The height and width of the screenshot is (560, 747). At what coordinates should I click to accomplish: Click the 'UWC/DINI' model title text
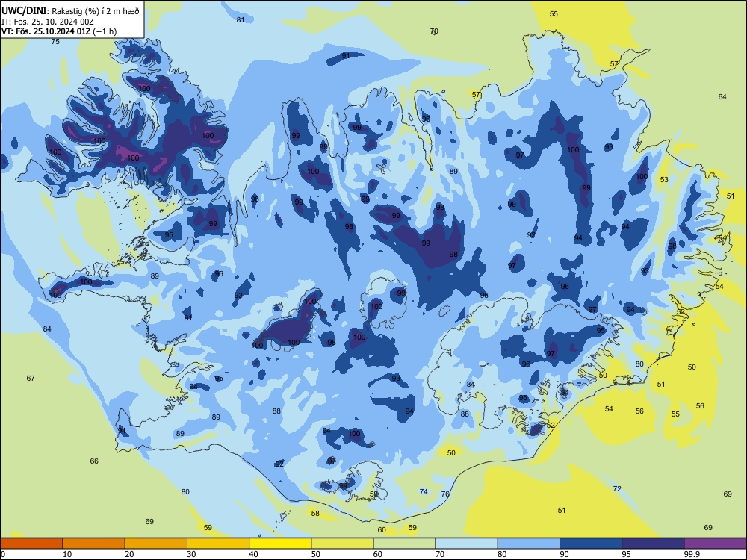tap(24, 10)
